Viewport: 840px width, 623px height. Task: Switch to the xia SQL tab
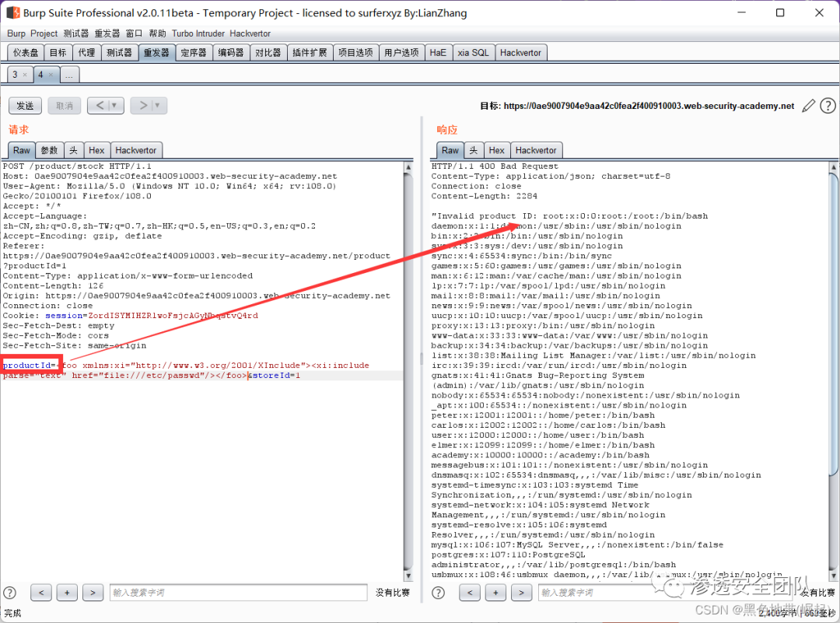pos(473,52)
